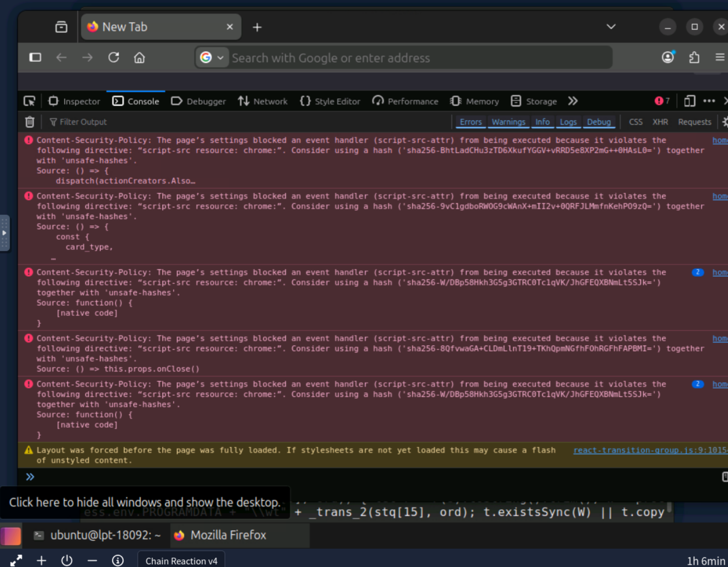Expand the more devtools tabs chevron
The image size is (728, 567).
(573, 101)
